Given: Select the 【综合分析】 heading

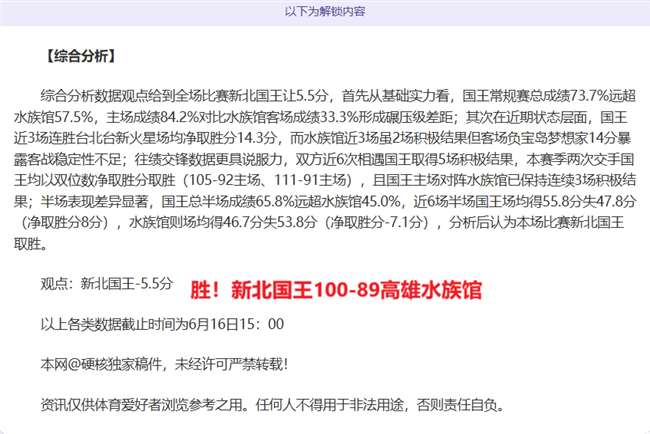Looking at the screenshot, I should [80, 56].
